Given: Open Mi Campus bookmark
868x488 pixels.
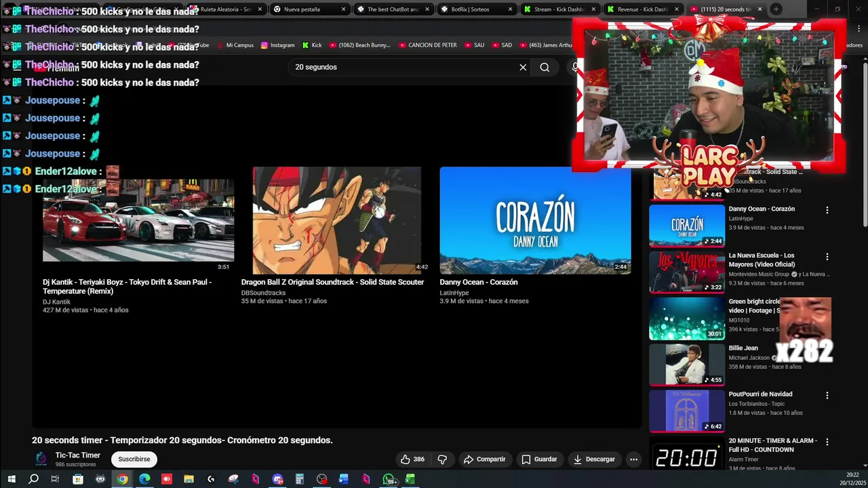Looking at the screenshot, I should pos(235,45).
